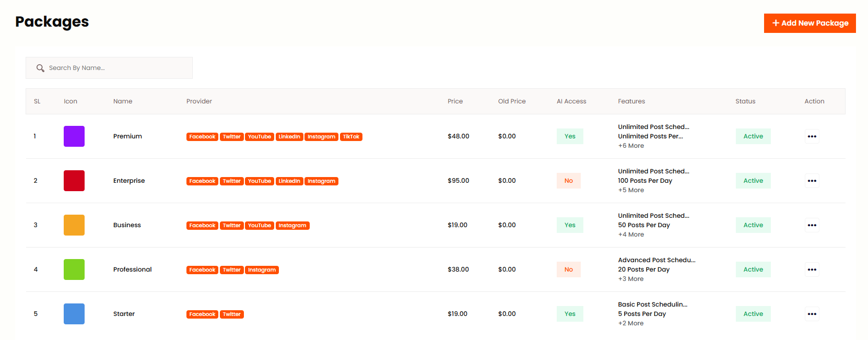
Task: Open the three-dot menu for Enterprise
Action: tap(812, 181)
